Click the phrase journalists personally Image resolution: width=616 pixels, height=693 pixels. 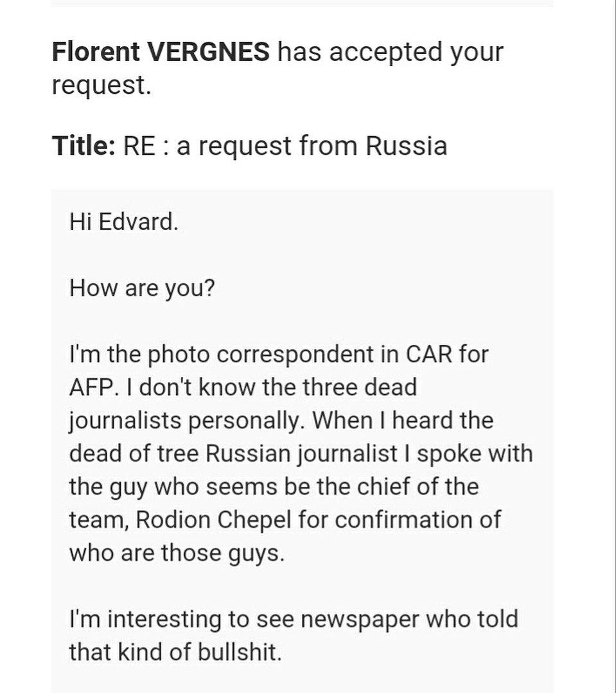click(184, 421)
